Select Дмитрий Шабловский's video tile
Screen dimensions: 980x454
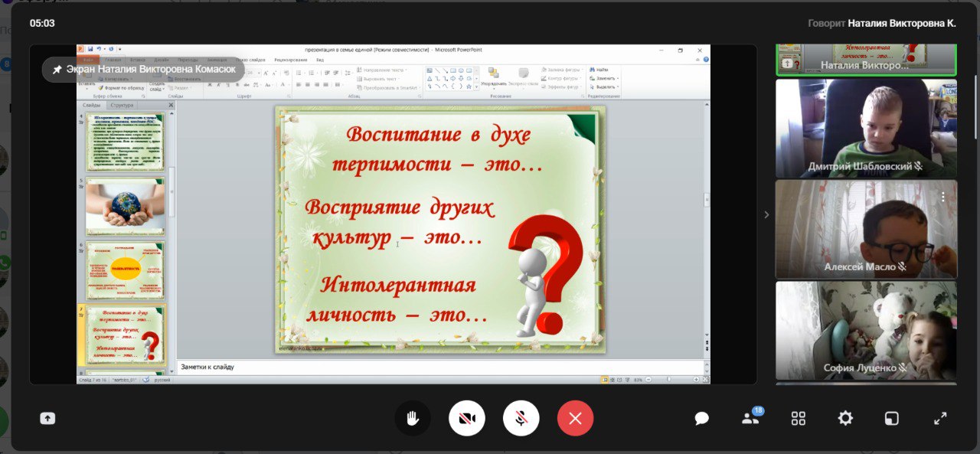[x=866, y=129]
